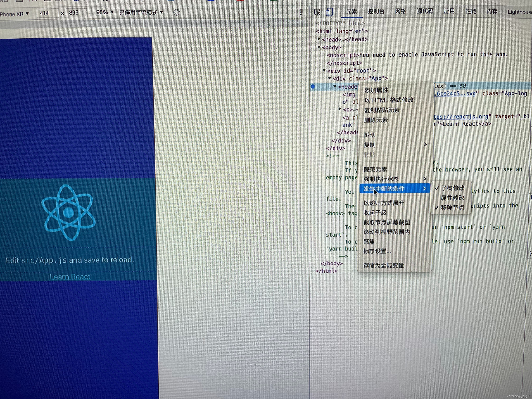532x399 pixels.
Task: Click the viewport width field showing 414
Action: tap(48, 13)
